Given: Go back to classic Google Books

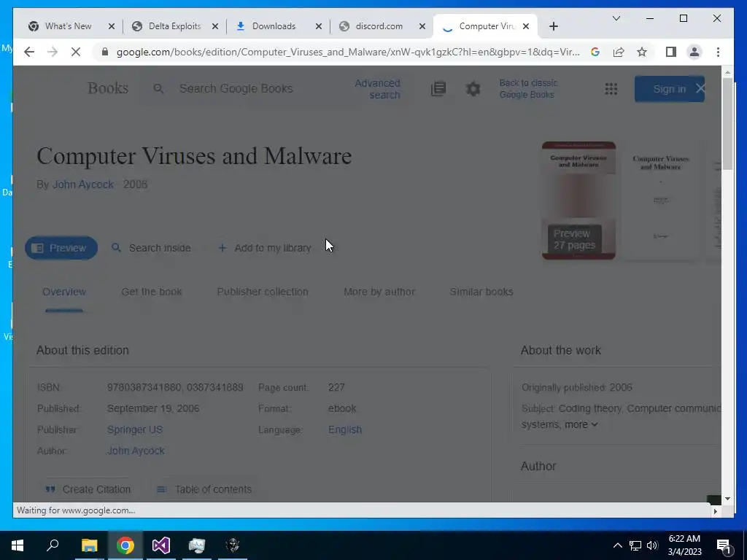Looking at the screenshot, I should click(x=528, y=88).
